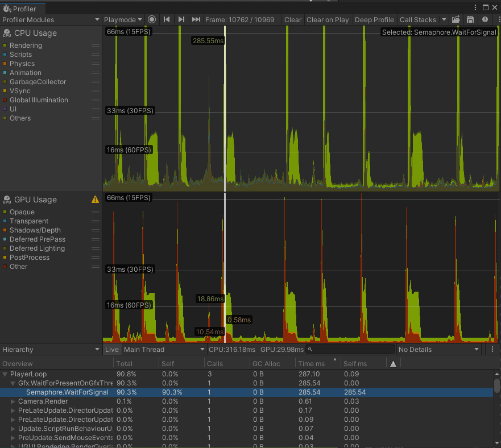
Task: Jump to the current frame icon
Action: tap(196, 19)
